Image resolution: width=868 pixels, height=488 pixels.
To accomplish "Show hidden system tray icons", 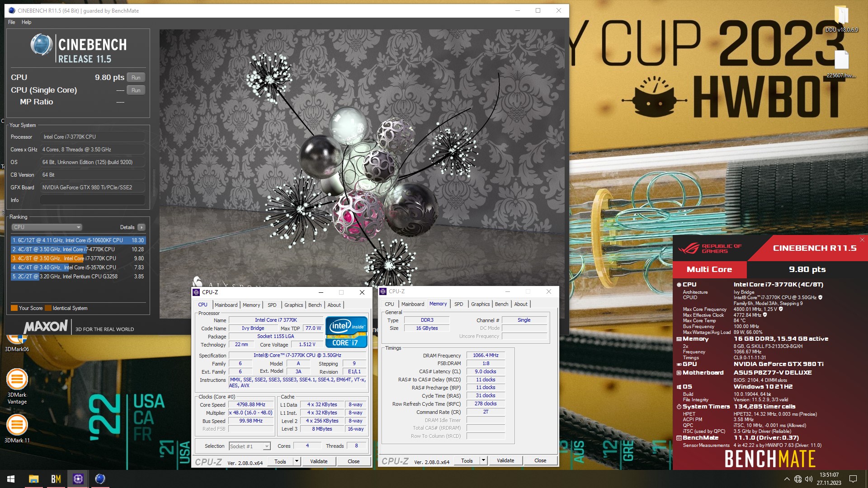I will 787,479.
